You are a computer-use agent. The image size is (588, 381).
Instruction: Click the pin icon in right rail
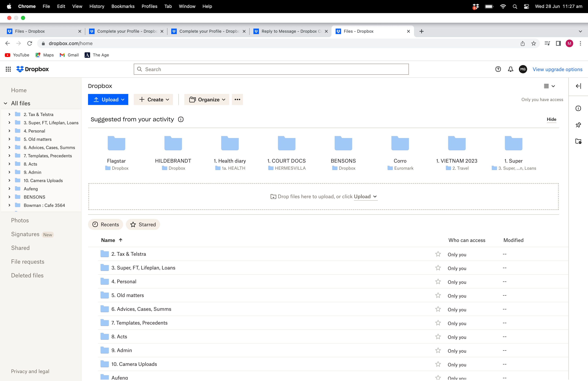click(578, 125)
